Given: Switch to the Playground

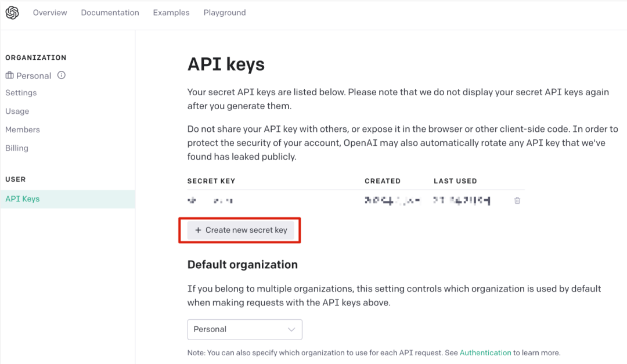Looking at the screenshot, I should point(225,13).
